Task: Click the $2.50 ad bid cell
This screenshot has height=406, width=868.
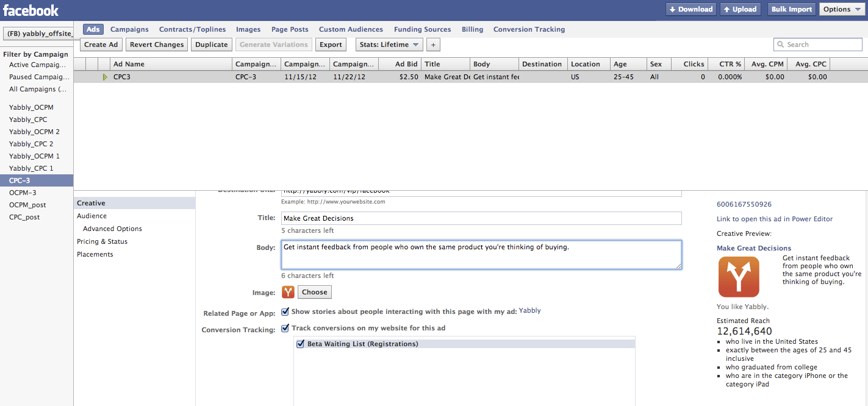Action: click(x=400, y=77)
